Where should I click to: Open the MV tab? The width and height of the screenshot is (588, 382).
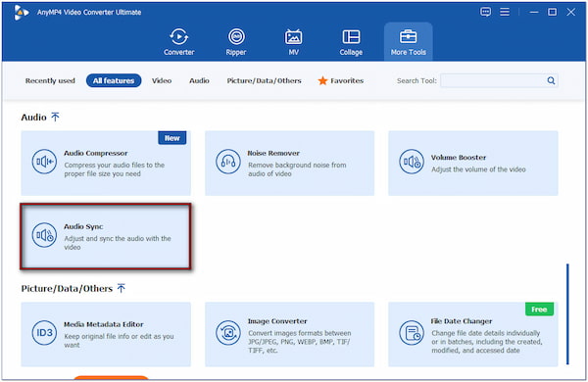[293, 42]
